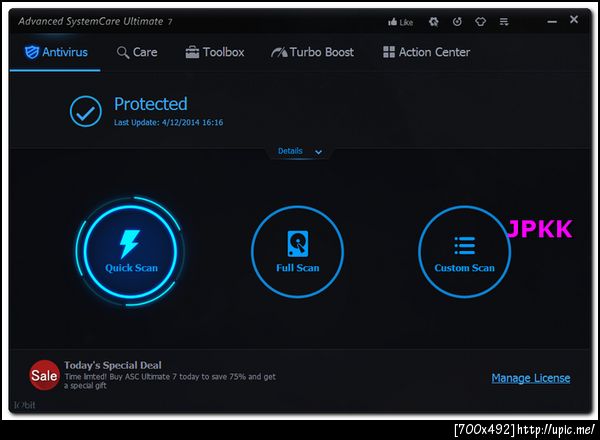Screen dimensions: 600x440
Task: Minimize the Advanced SystemCare window
Action: [x=552, y=22]
